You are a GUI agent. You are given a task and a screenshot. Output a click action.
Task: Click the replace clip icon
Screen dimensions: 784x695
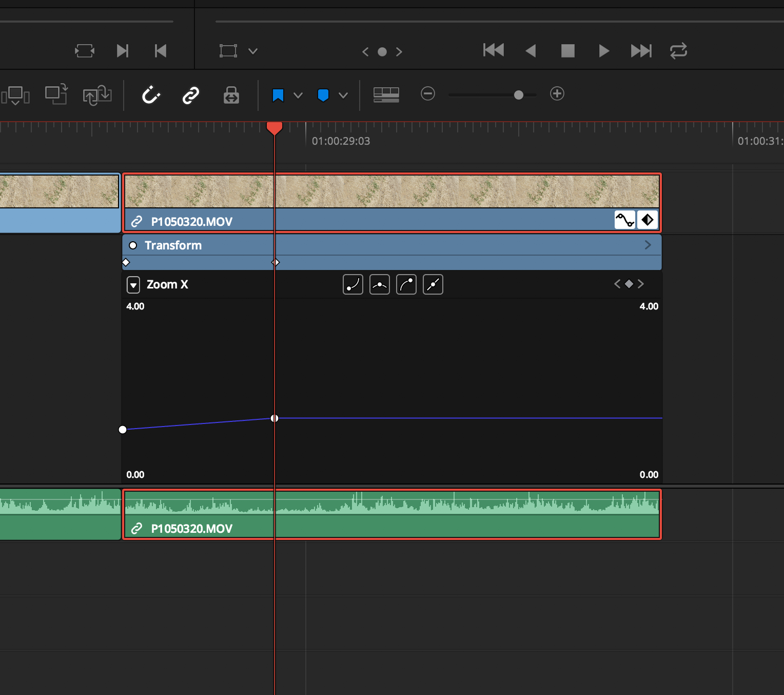97,95
